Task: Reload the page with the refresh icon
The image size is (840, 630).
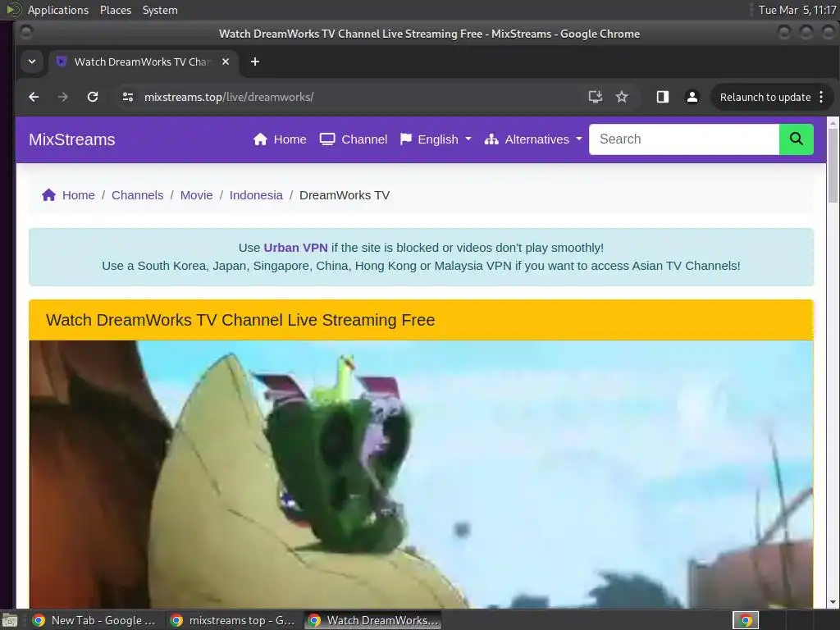Action: click(x=93, y=97)
